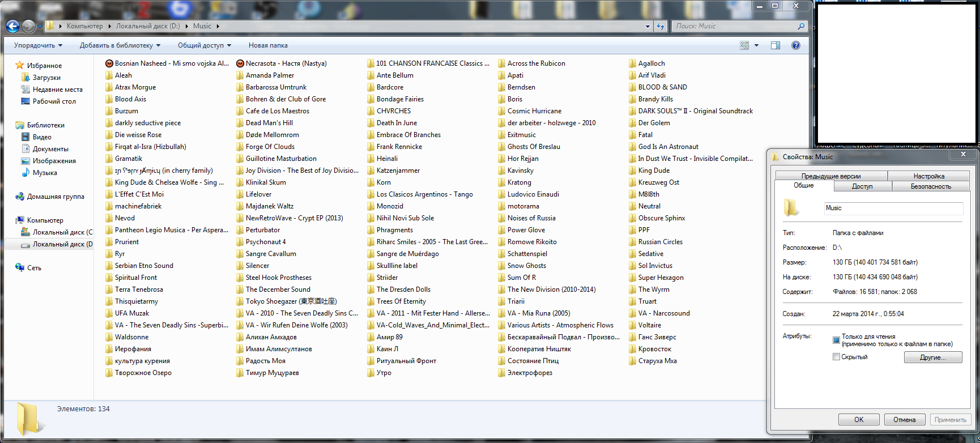This screenshot has height=443, width=980.
Task: Click the Документы library icon
Action: click(x=25, y=148)
